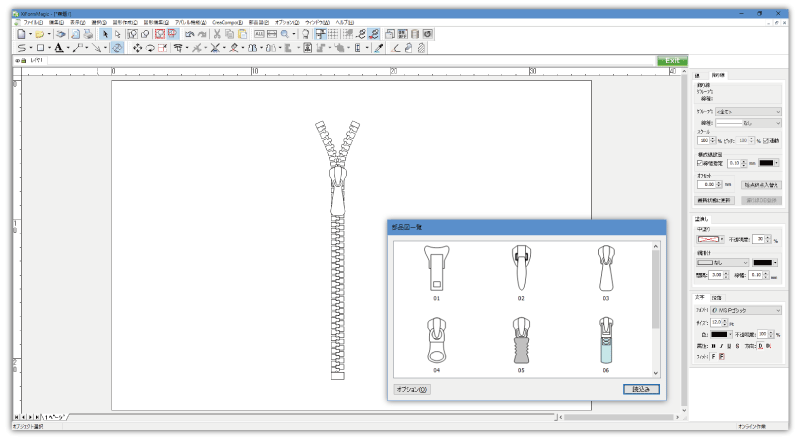Click the zoom magnifier icon

[x=285, y=34]
